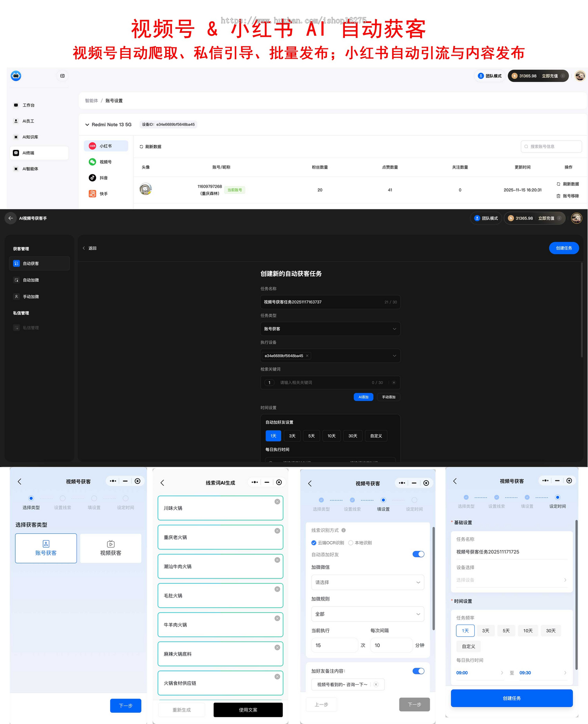The image size is (588, 724).
Task: Open user avatar in the light top bar
Action: point(580,76)
